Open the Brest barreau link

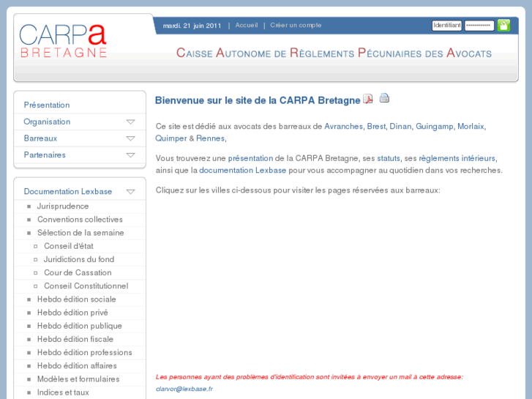pyautogui.click(x=376, y=127)
